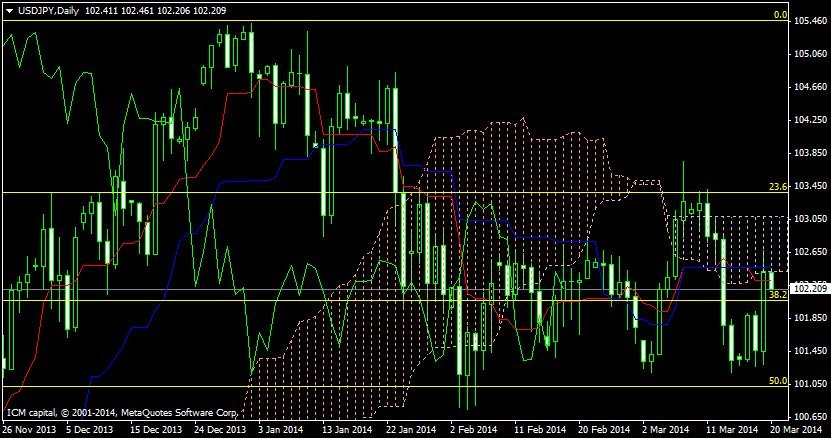Click the 103.050 price axis label
The height and width of the screenshot is (438, 831).
810,219
